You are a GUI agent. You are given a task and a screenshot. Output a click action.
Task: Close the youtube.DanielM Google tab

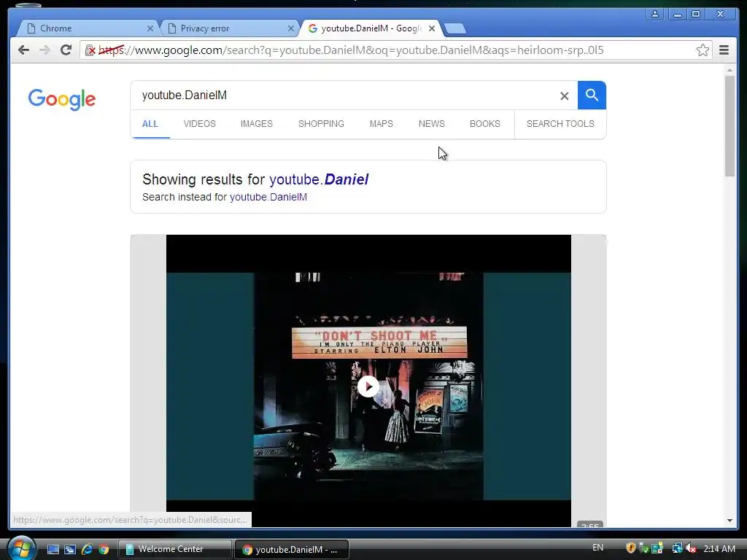(x=432, y=28)
